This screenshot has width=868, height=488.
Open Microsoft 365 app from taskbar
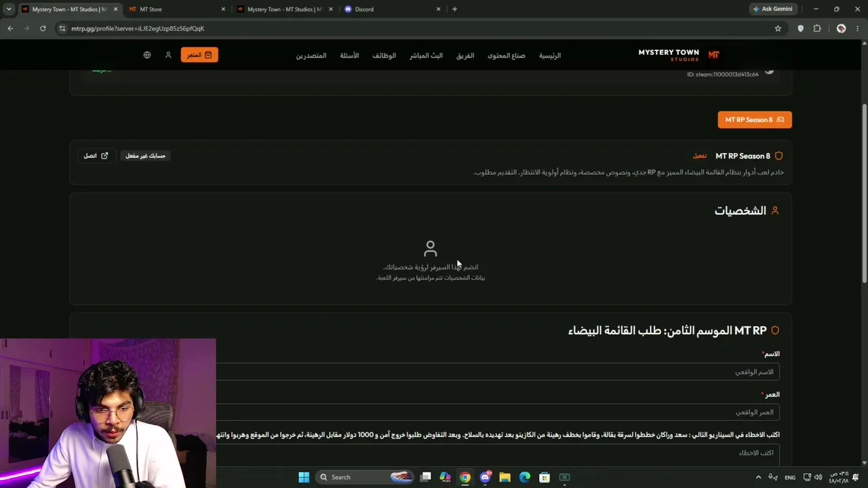point(446,477)
